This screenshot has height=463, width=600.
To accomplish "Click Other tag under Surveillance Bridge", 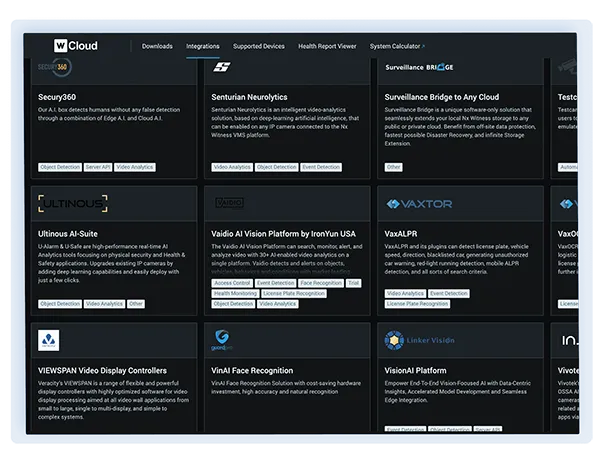I will click(394, 167).
